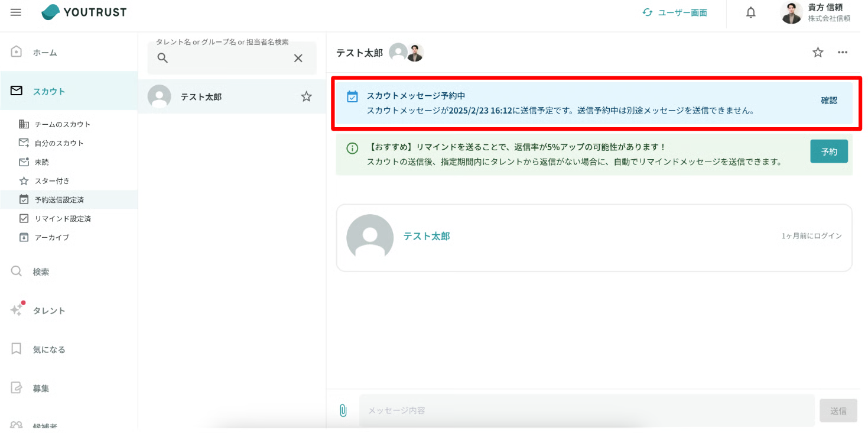Screen dimensions: 868x433
Task: Star テスト太郎 in the conversation list
Action: [x=306, y=96]
